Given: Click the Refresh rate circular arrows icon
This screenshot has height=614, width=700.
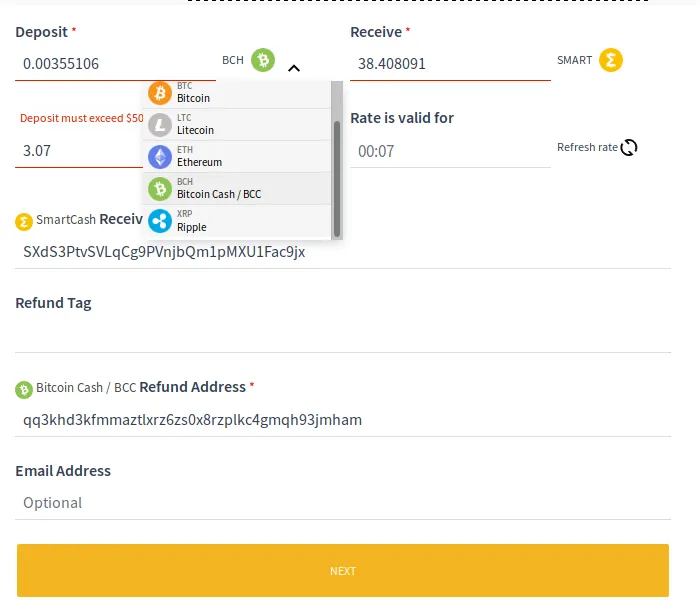Looking at the screenshot, I should (629, 147).
